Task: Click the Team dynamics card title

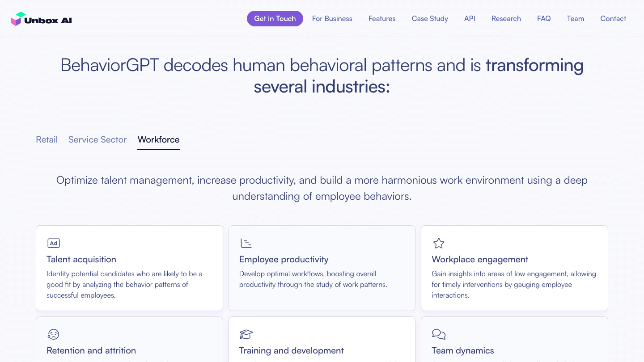Action: [x=463, y=350]
